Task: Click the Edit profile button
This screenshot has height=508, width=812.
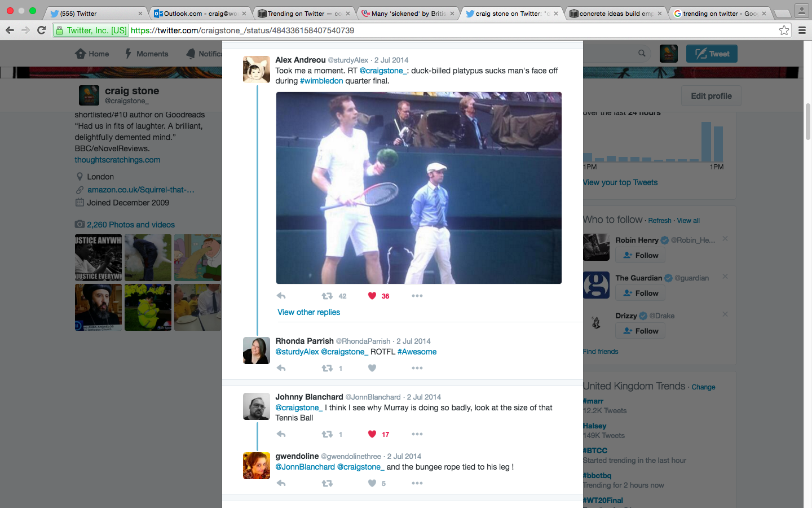Action: coord(712,96)
